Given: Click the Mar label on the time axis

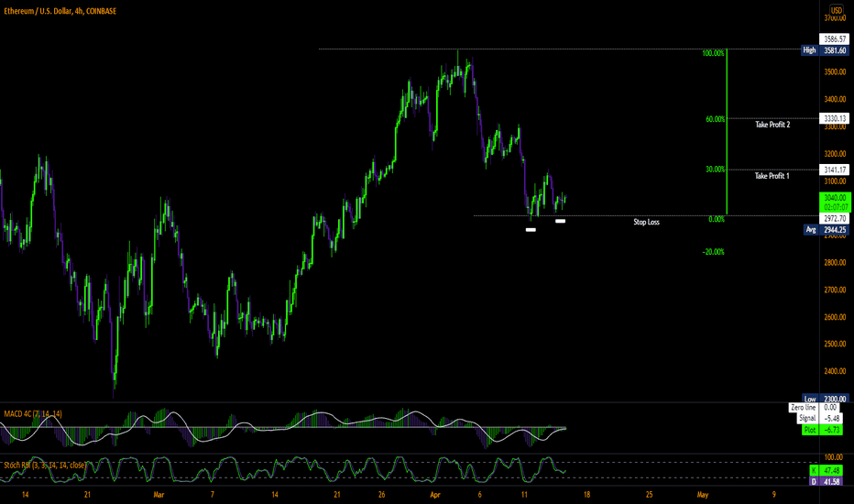Looking at the screenshot, I should pos(159,495).
